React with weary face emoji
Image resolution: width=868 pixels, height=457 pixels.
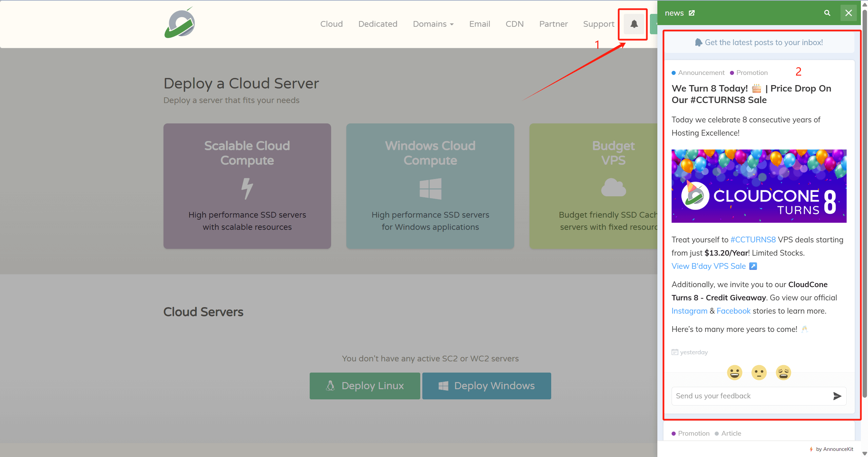coord(783,373)
